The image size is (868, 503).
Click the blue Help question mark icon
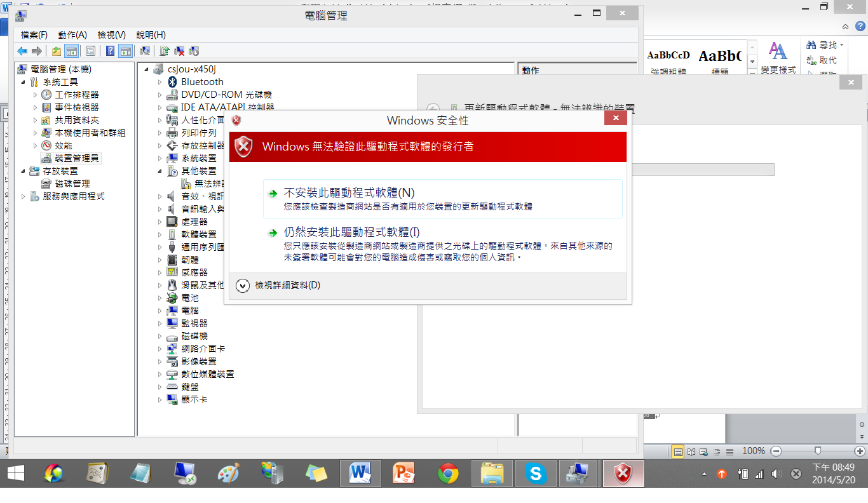(x=111, y=51)
